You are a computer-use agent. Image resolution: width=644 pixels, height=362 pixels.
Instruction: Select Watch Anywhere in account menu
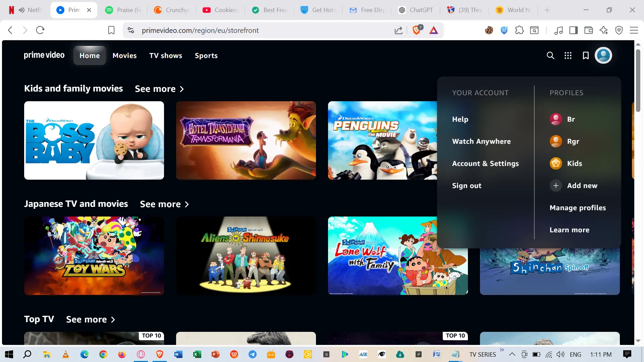click(x=481, y=141)
